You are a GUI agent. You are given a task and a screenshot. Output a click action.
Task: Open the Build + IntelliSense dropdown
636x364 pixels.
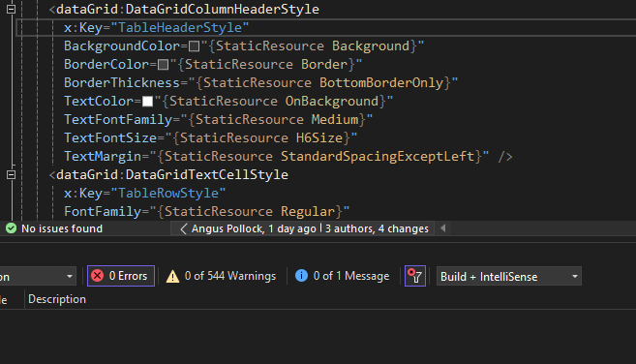(x=508, y=276)
